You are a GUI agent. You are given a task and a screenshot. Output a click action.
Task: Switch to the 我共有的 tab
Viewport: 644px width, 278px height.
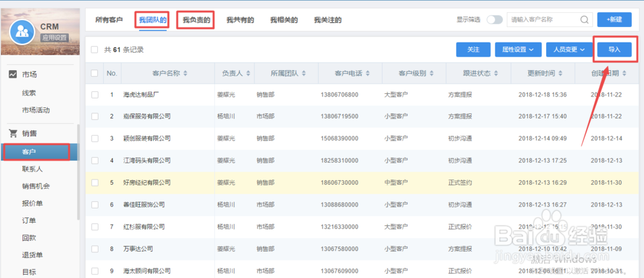(x=240, y=20)
